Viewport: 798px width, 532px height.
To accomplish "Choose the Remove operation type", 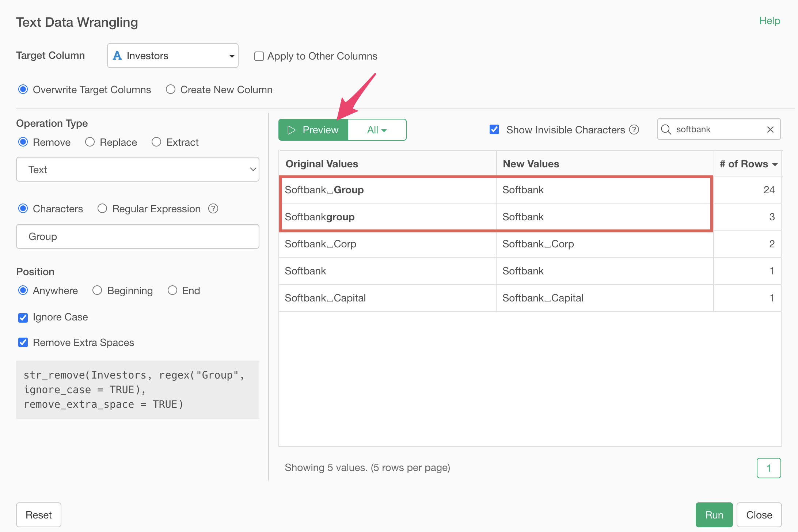I will [23, 142].
